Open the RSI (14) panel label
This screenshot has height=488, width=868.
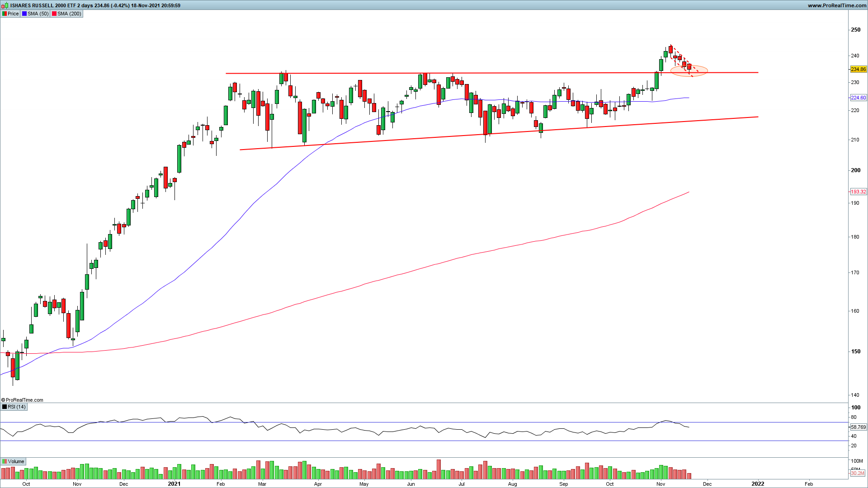click(16, 407)
